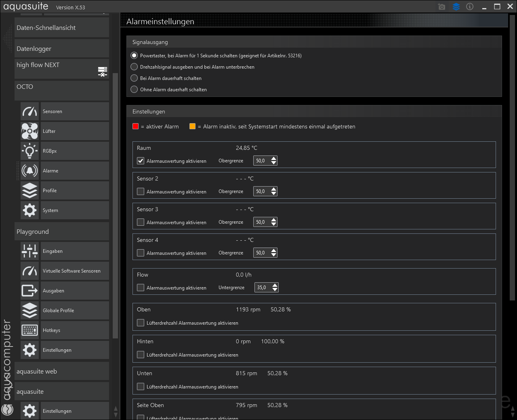517x420 pixels.
Task: Click the RGBpx light bulb icon
Action: point(30,151)
